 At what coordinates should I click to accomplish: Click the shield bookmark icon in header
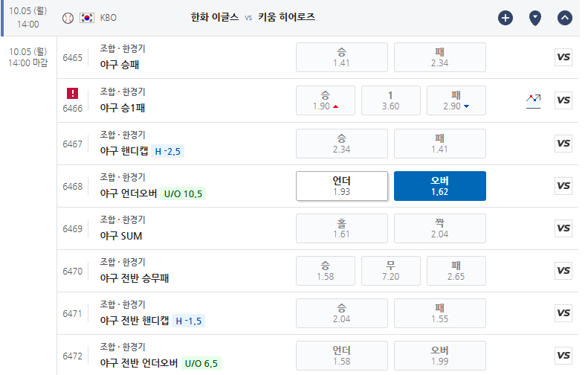pyautogui.click(x=535, y=18)
